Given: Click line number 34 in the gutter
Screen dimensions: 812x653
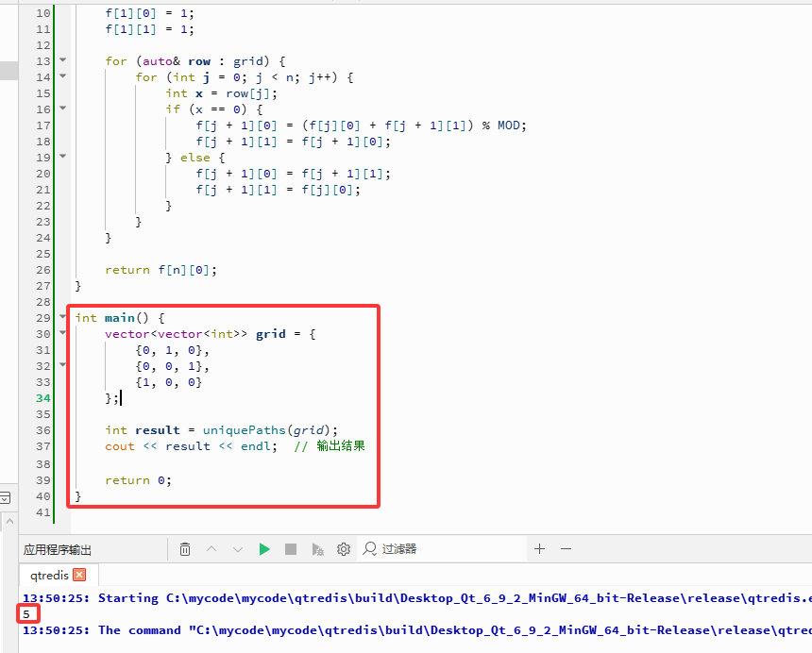Looking at the screenshot, I should point(42,397).
